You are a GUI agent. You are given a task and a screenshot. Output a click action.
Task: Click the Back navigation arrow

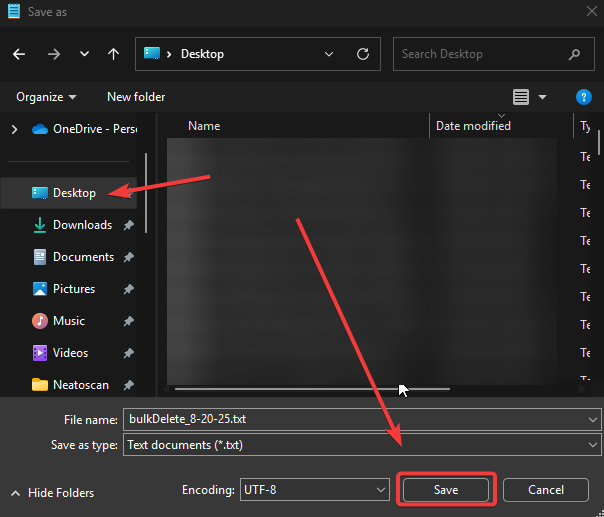20,54
